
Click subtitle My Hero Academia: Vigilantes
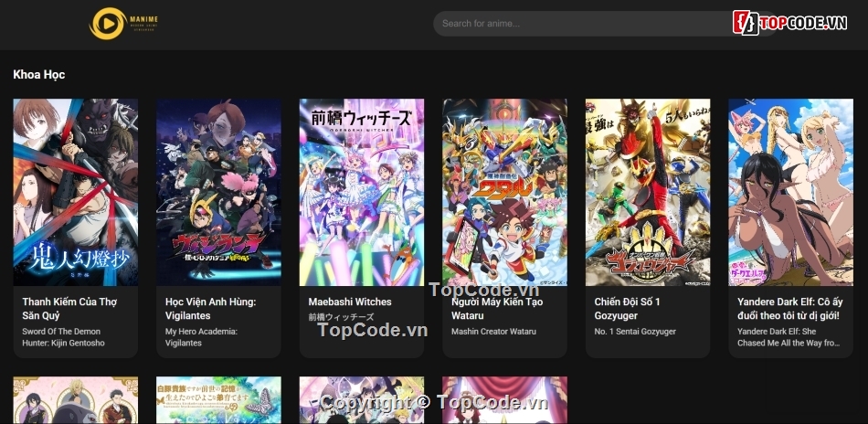click(202, 337)
